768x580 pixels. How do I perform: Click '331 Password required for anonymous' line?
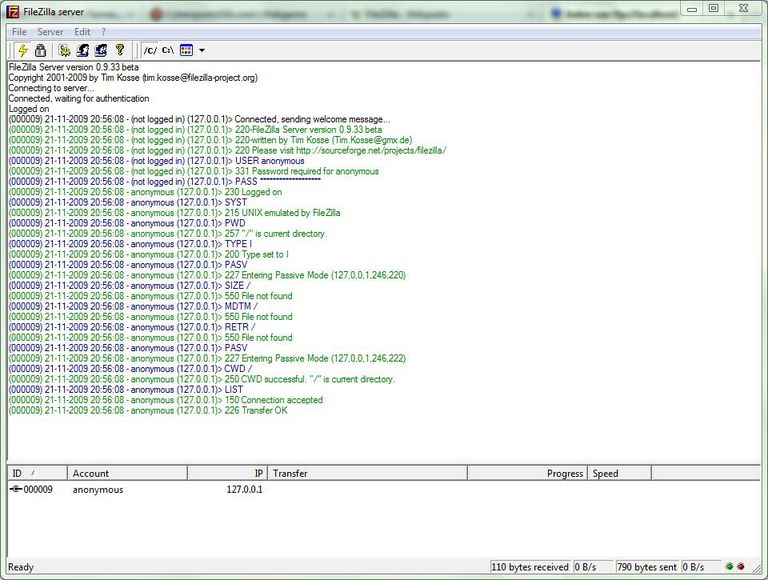[193, 171]
